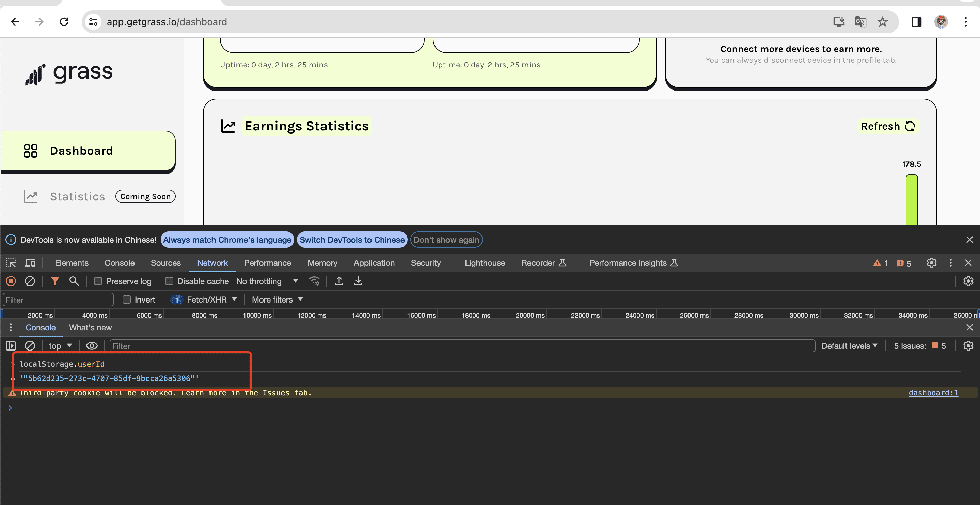Toggle the device toolbar icon
This screenshot has height=505, width=980.
click(30, 263)
